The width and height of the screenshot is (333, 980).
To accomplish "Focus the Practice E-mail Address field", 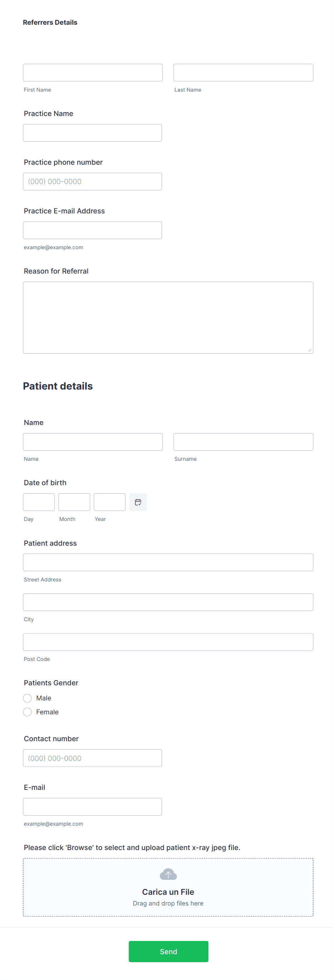I will 92,230.
